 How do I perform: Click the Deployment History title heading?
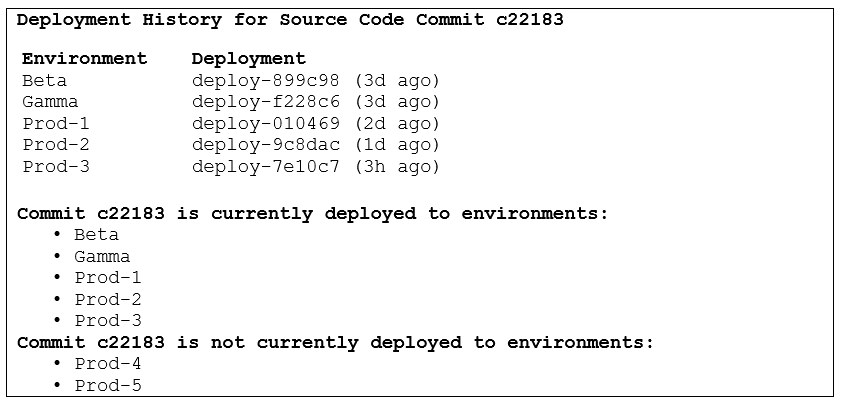pos(290,19)
